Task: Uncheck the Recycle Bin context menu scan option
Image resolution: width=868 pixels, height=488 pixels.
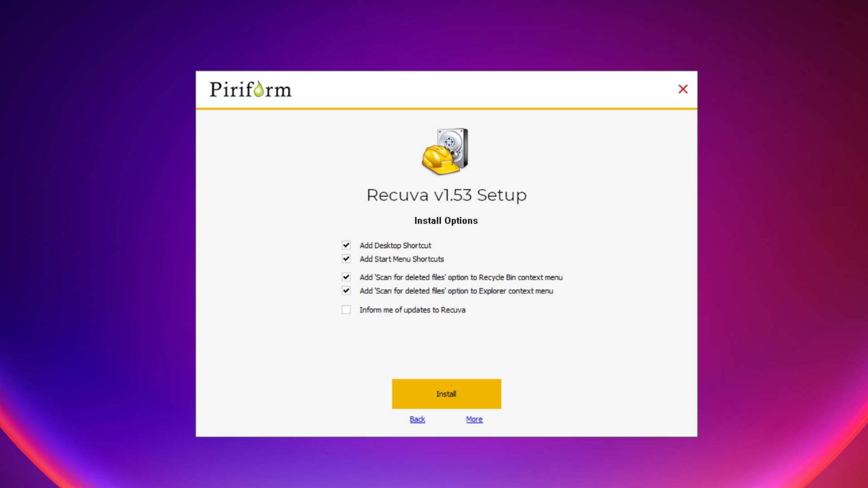Action: 346,277
